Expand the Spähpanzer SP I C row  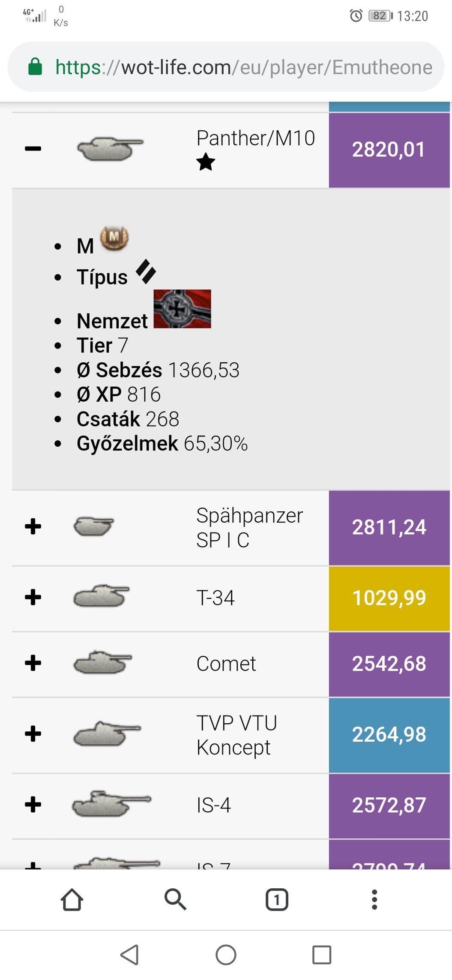pos(33,526)
